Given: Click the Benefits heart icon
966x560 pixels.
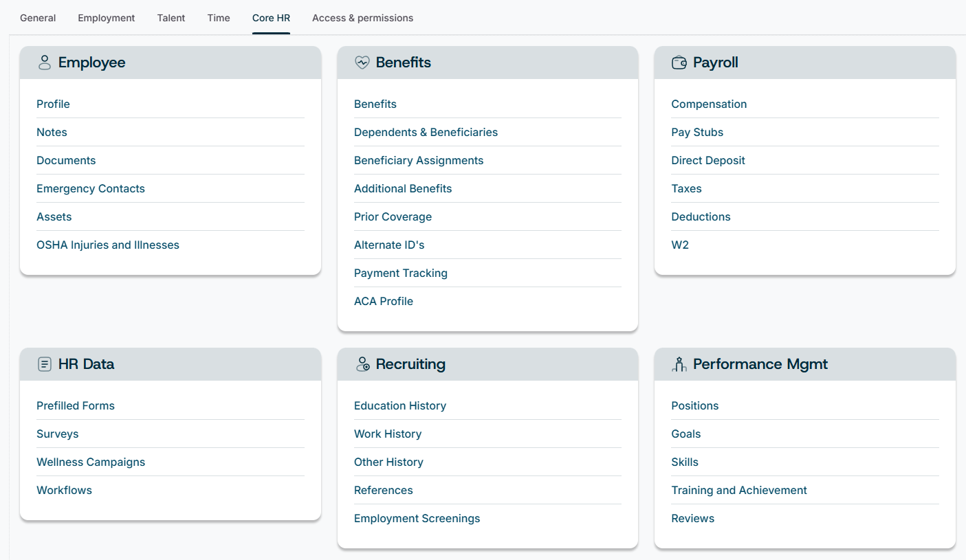Looking at the screenshot, I should [x=362, y=63].
